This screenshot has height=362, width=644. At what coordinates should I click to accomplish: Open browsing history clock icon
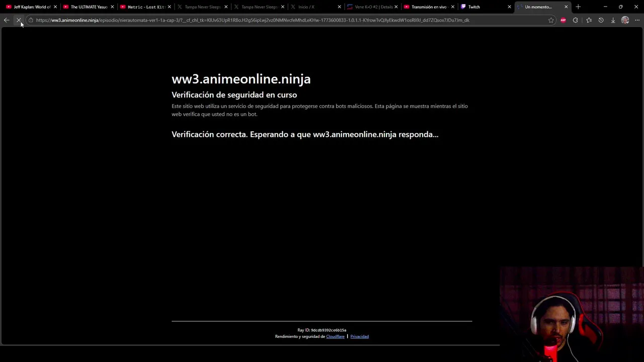coord(601,20)
